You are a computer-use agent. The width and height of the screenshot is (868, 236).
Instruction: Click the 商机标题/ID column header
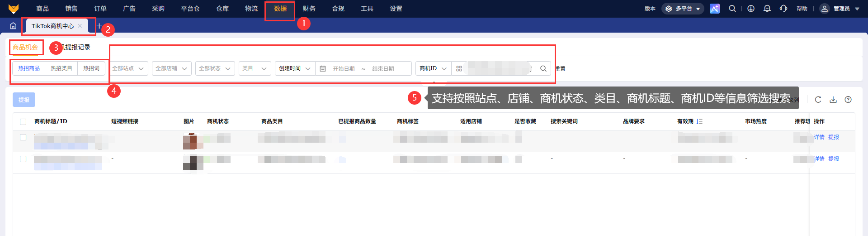(51, 121)
